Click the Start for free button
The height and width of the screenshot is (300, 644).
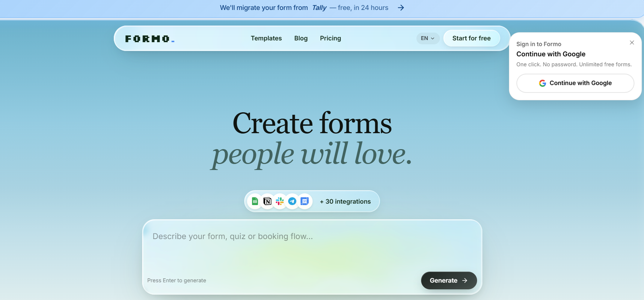click(x=471, y=38)
